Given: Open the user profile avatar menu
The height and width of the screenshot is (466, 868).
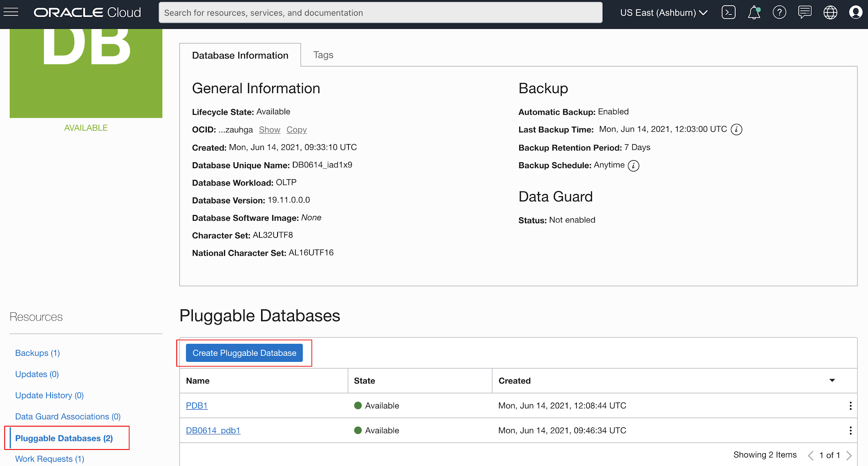Looking at the screenshot, I should (855, 12).
